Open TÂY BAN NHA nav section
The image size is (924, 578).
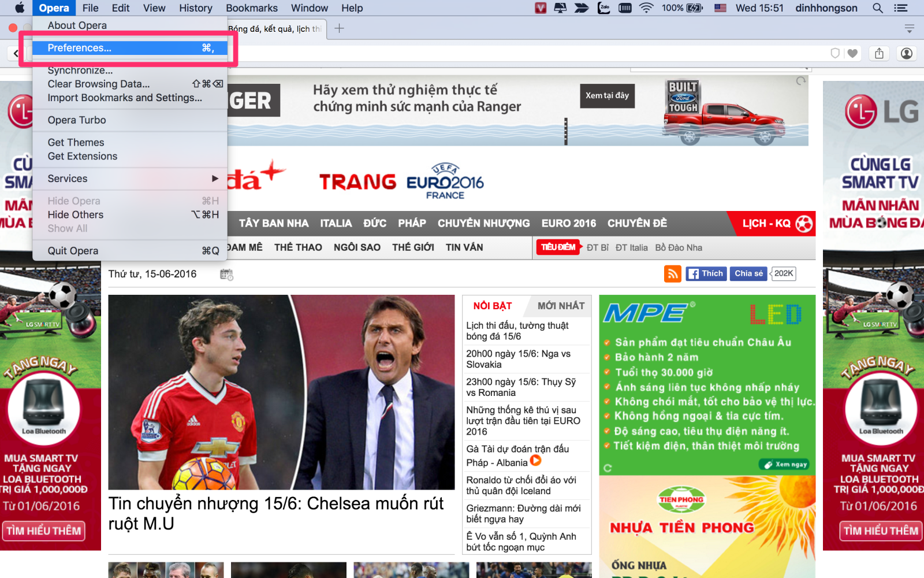(274, 223)
